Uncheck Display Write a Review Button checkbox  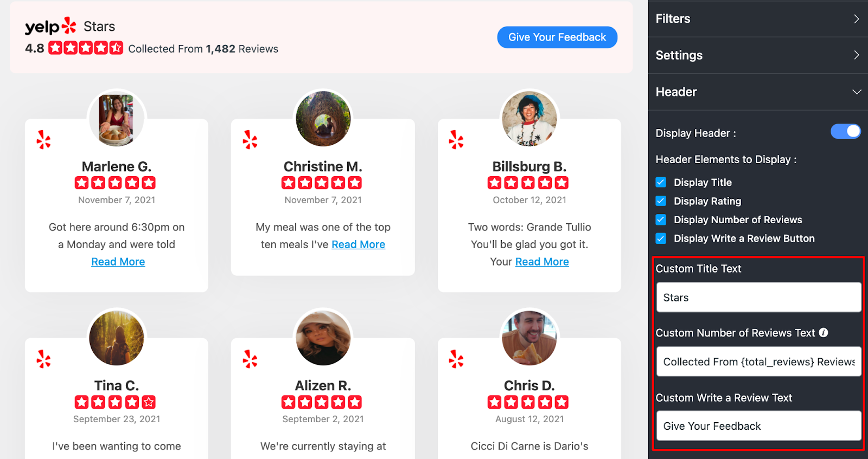click(x=661, y=238)
